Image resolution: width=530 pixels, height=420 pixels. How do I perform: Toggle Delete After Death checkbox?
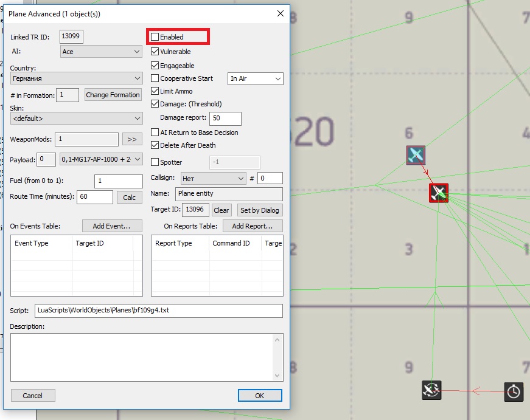(155, 145)
